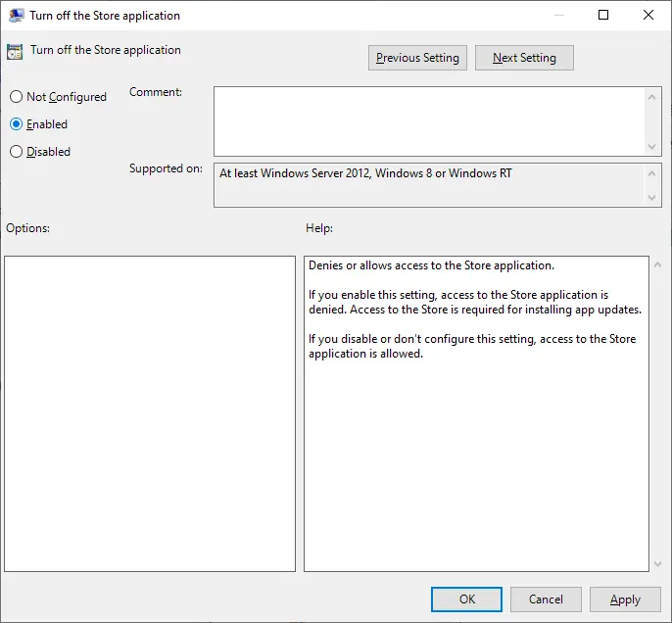The width and height of the screenshot is (672, 623).
Task: Go to Previous Setting
Action: click(417, 58)
